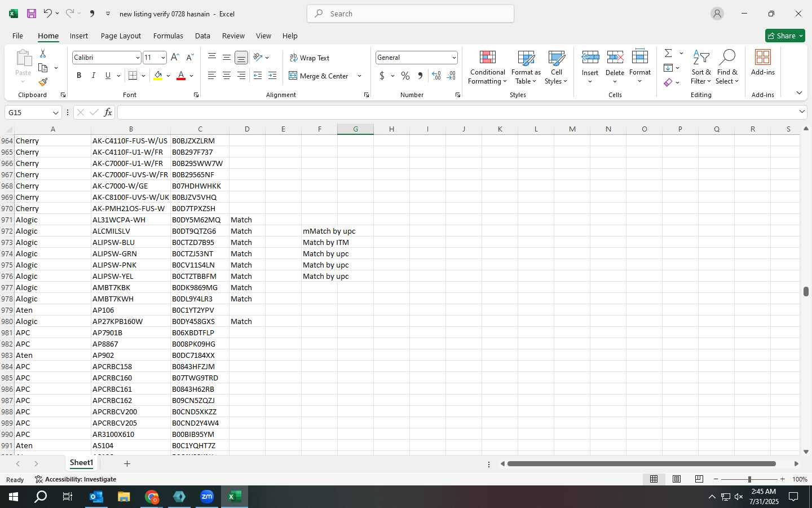Apply the red font color swatch
The width and height of the screenshot is (812, 508).
coord(181,76)
